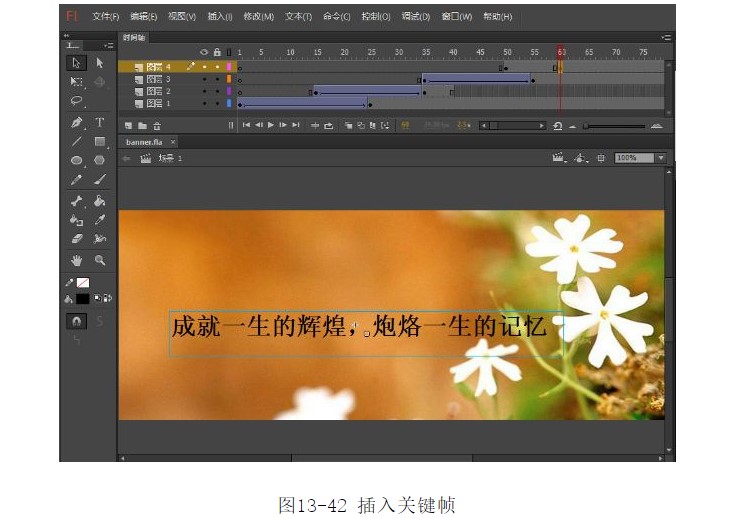Toggle lock dot for layer 图层 2
753x518 pixels.
216,91
